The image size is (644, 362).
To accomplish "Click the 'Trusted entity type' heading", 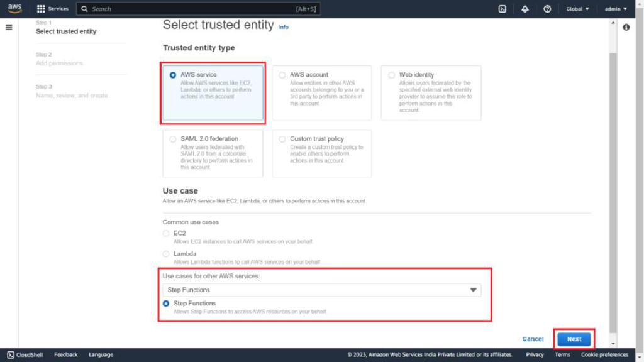I will (x=199, y=48).
